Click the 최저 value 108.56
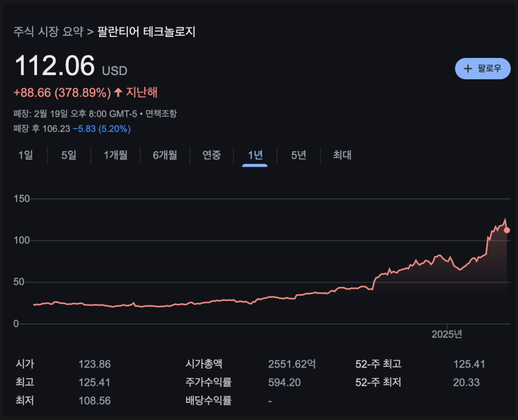Image resolution: width=518 pixels, height=420 pixels. [x=94, y=401]
